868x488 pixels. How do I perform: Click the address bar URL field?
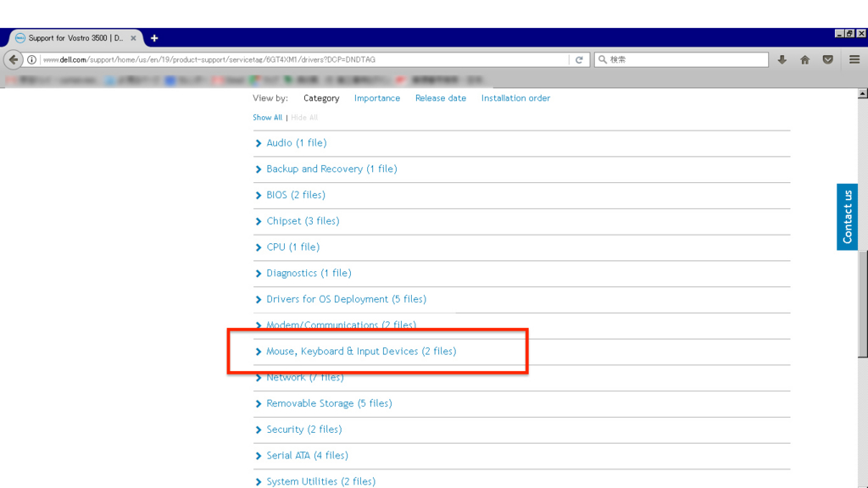point(304,60)
